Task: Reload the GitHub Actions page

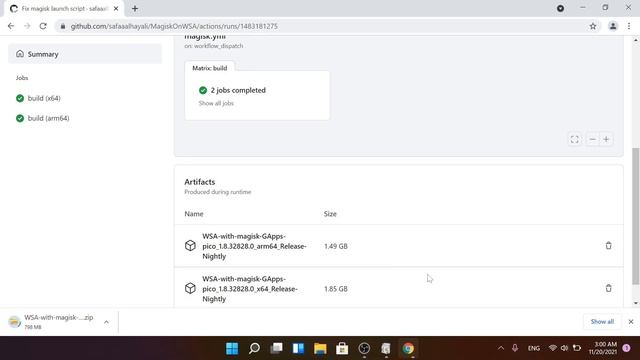Action: click(x=43, y=26)
